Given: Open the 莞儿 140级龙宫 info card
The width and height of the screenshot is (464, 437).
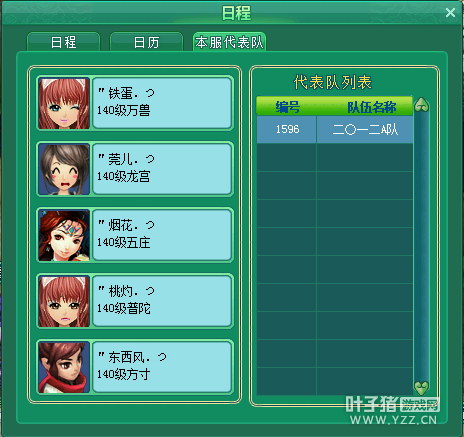Looking at the screenshot, I should click(162, 169).
